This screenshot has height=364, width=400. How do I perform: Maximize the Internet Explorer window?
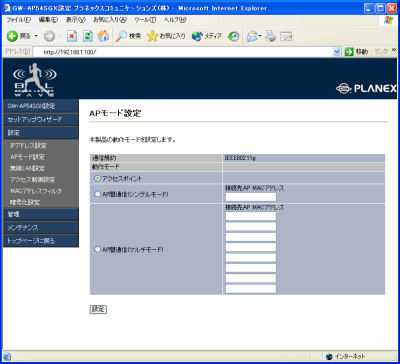click(380, 8)
